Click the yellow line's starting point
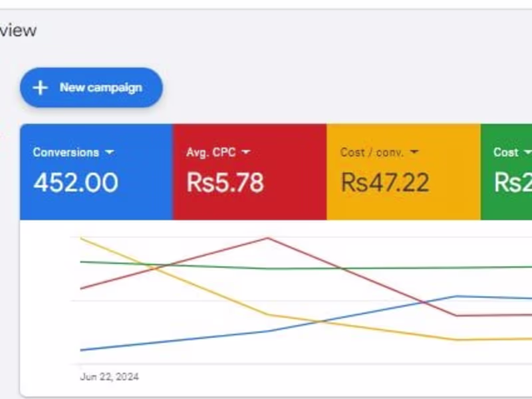This screenshot has width=532, height=399. pyautogui.click(x=81, y=238)
